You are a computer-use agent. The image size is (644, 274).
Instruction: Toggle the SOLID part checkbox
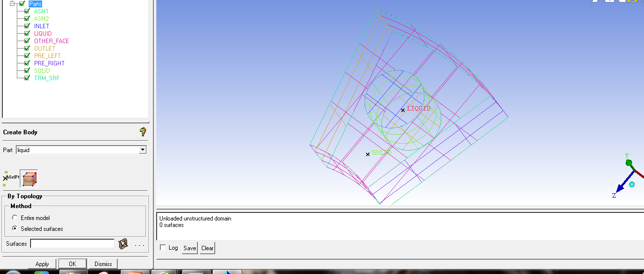tap(27, 71)
